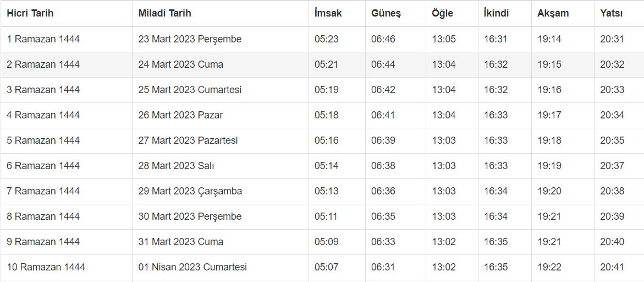The height and width of the screenshot is (282, 644).
Task: Select the İmsak column header
Action: click(328, 13)
